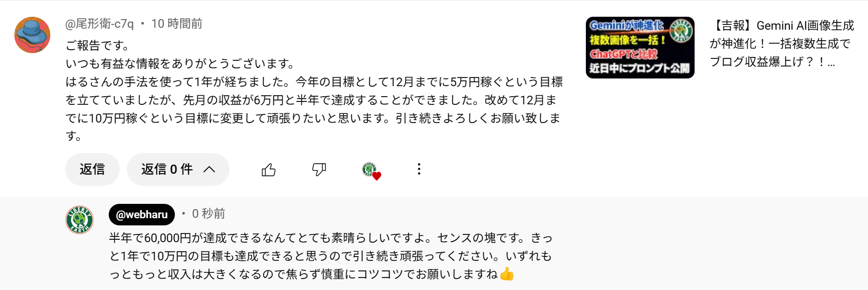Open the @webharu channel badge
This screenshot has width=868, height=290.
(142, 214)
